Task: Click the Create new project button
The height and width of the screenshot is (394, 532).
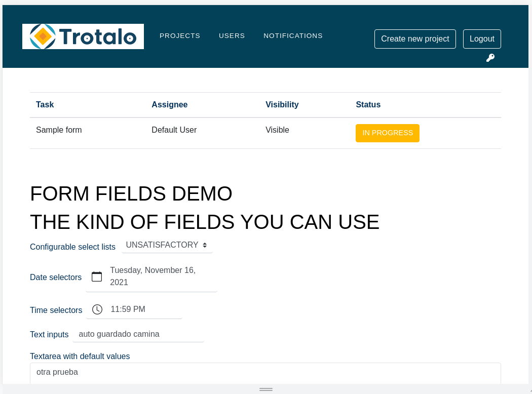Action: (415, 39)
